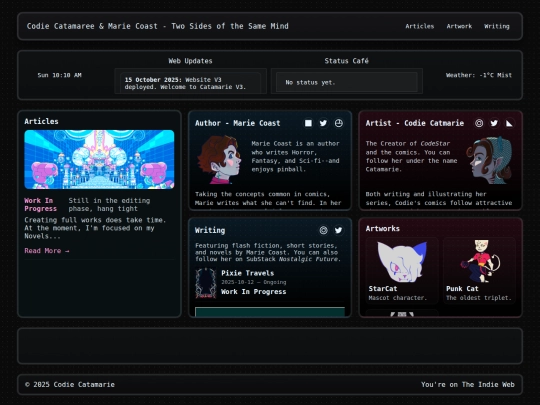Click 'The oldest triplet.' caption

(x=479, y=298)
